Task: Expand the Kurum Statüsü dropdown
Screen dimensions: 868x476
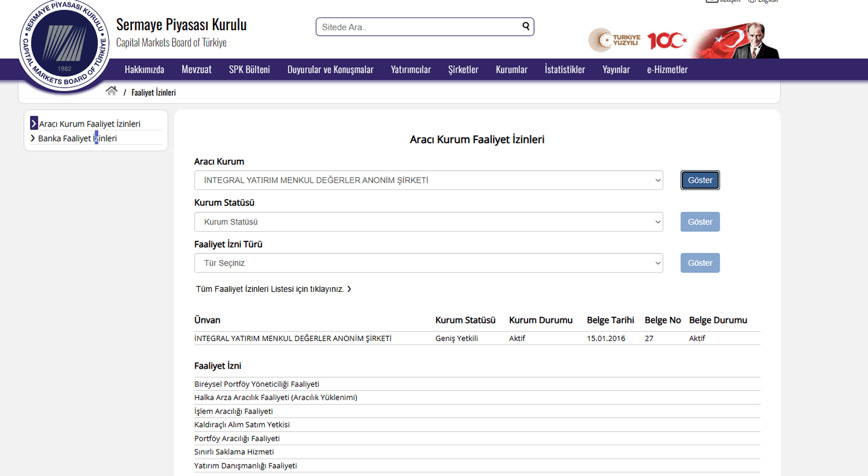Action: coord(428,222)
